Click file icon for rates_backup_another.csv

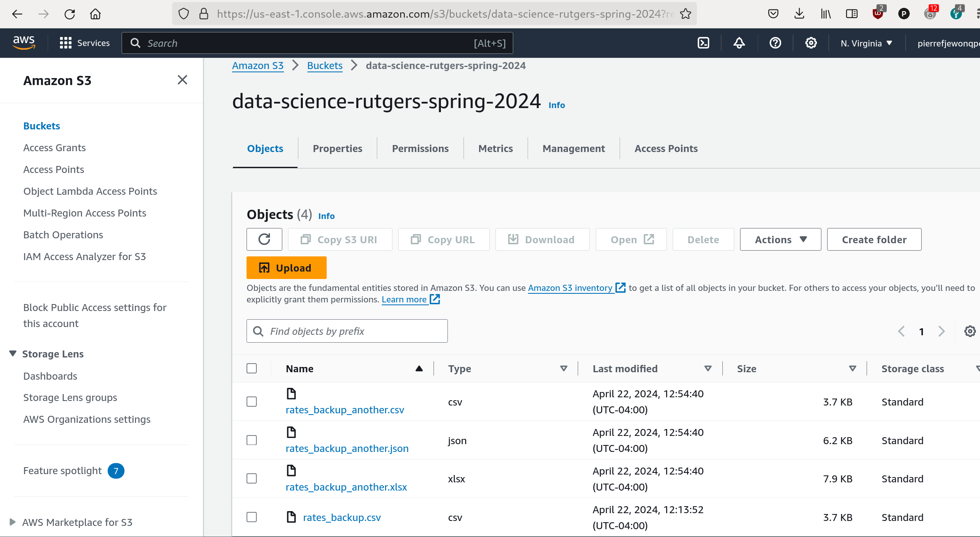(x=291, y=394)
